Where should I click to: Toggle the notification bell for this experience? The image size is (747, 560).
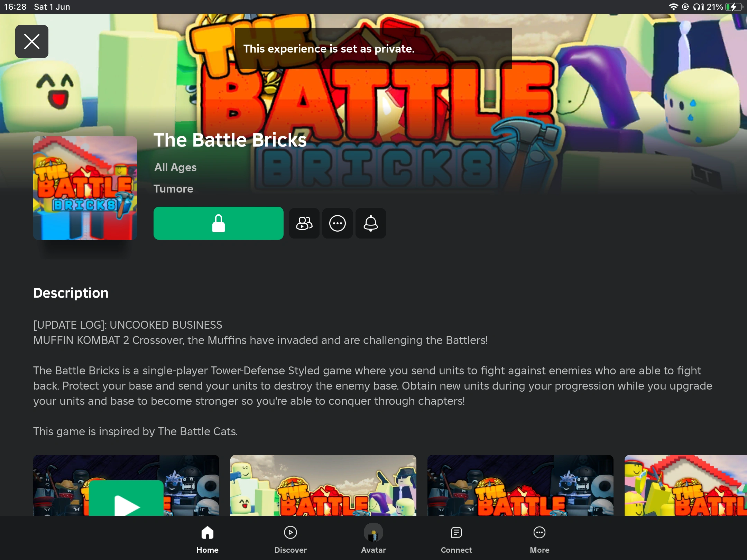[370, 223]
